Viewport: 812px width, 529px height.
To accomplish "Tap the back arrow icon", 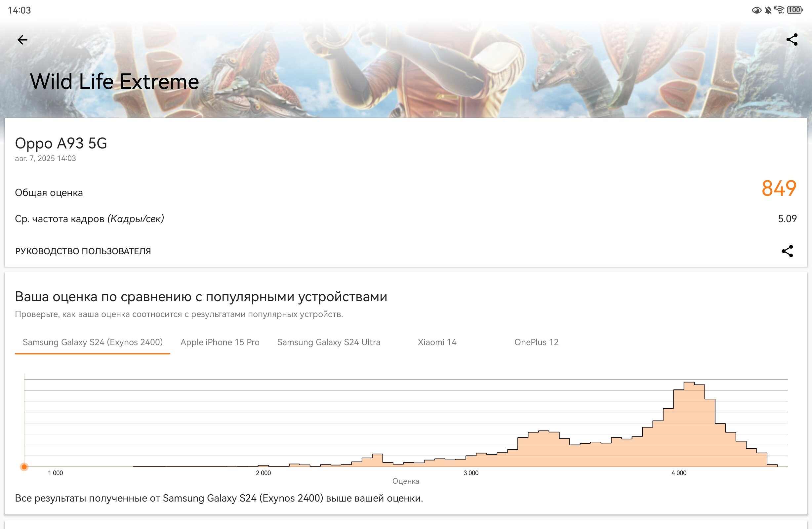I will [x=22, y=40].
